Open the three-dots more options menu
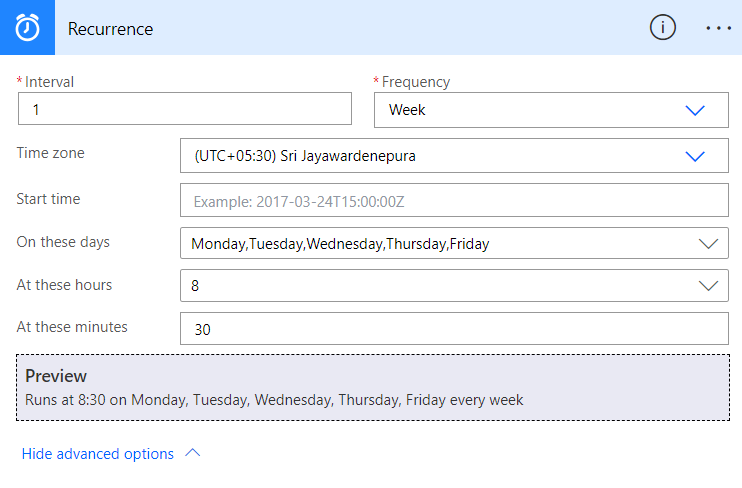742x488 pixels. tap(719, 28)
